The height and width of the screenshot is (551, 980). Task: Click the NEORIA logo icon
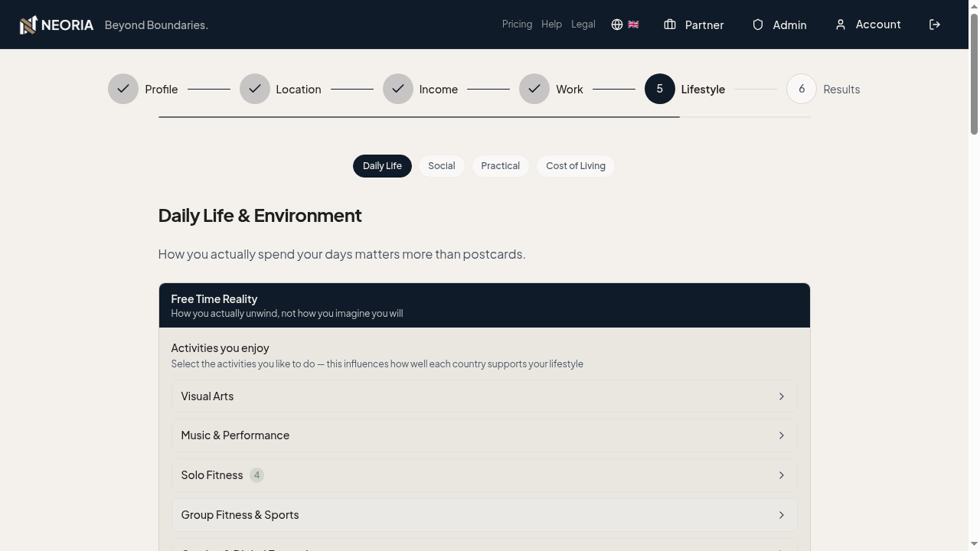(28, 24)
